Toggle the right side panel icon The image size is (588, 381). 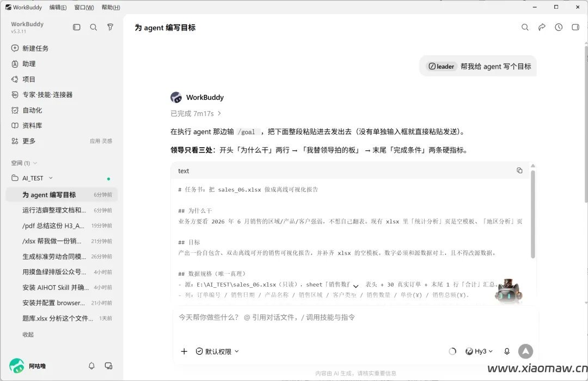tap(575, 27)
